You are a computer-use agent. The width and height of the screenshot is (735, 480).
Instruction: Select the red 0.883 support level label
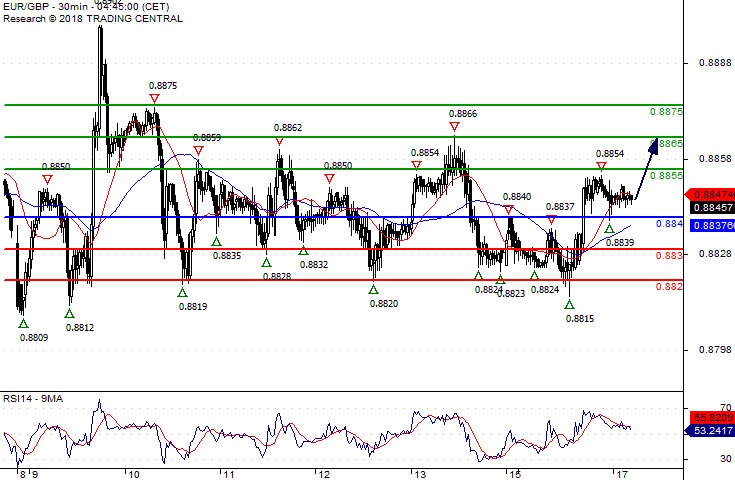(669, 255)
